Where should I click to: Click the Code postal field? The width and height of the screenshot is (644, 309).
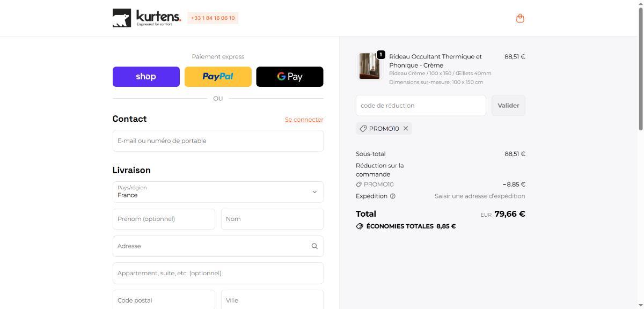(x=164, y=300)
